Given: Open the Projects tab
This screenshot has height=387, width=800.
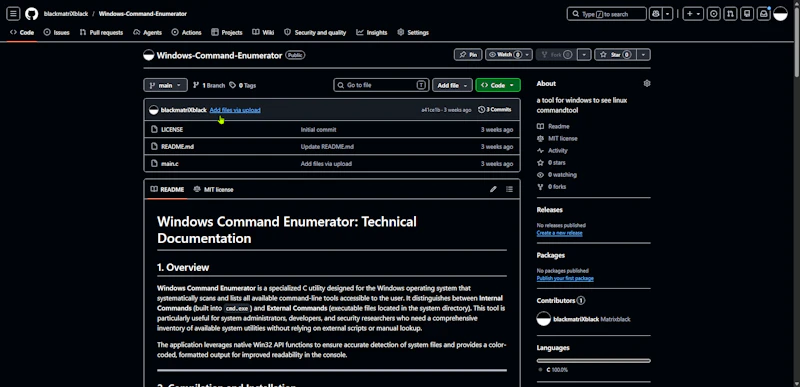Looking at the screenshot, I should pyautogui.click(x=227, y=33).
